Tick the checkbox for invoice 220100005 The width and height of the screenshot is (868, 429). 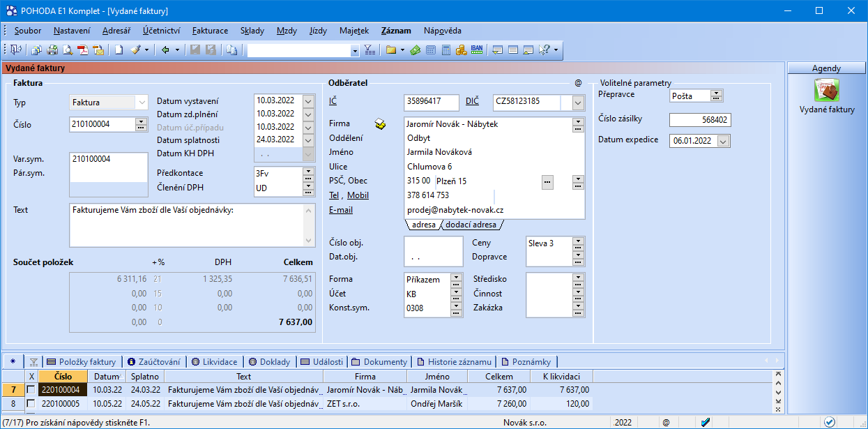(x=30, y=403)
